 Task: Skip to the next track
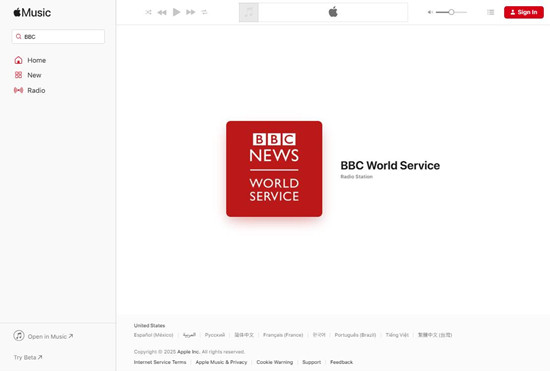(191, 12)
